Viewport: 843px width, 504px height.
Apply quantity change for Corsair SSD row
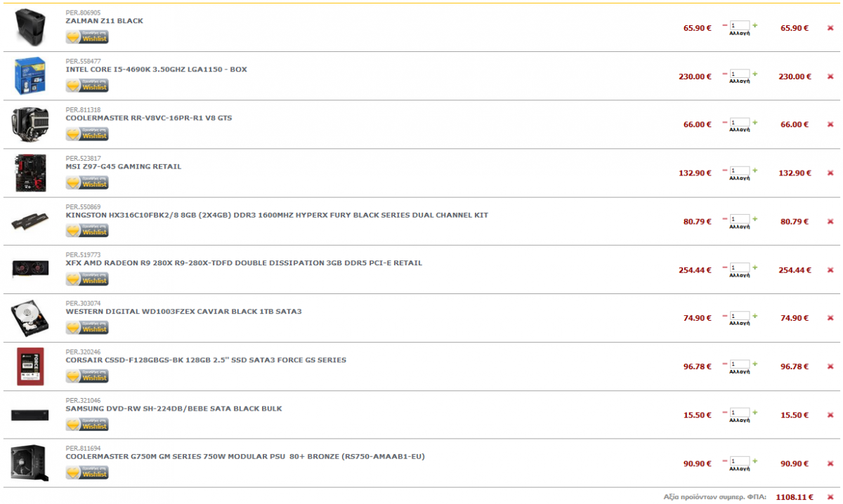pyautogui.click(x=740, y=372)
